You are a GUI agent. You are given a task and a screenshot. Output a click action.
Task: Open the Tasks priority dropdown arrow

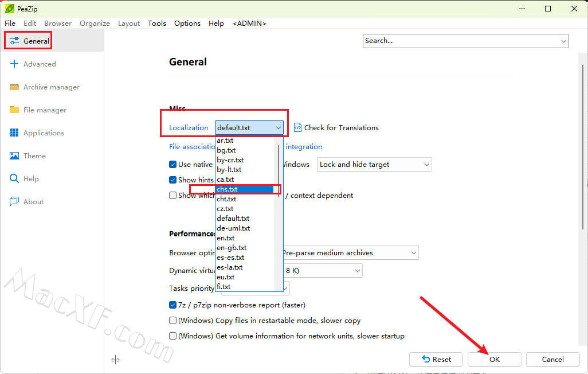(x=286, y=288)
